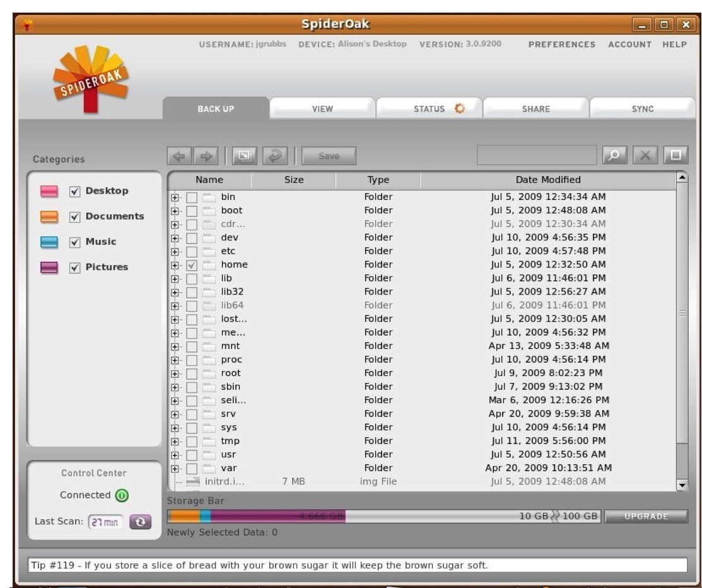Open the ACCOUNT link
702x588 pixels.
pyautogui.click(x=629, y=44)
